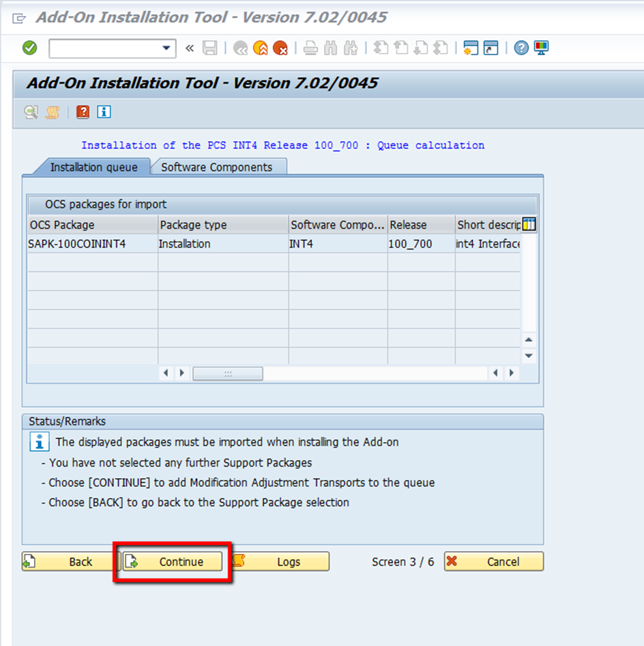This screenshot has height=646, width=644.
Task: Open the SAP system menu icon in the title bar
Action: [x=19, y=18]
